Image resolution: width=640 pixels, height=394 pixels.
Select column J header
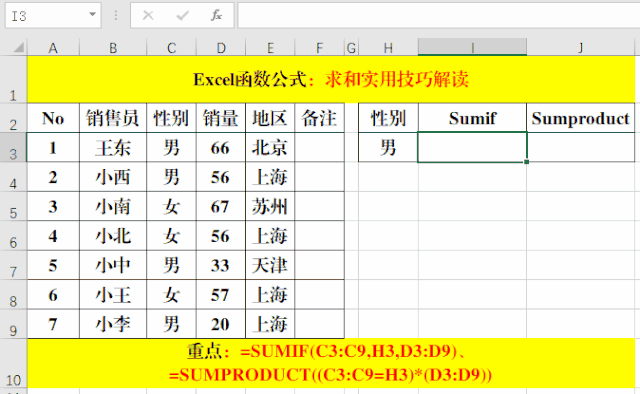580,48
